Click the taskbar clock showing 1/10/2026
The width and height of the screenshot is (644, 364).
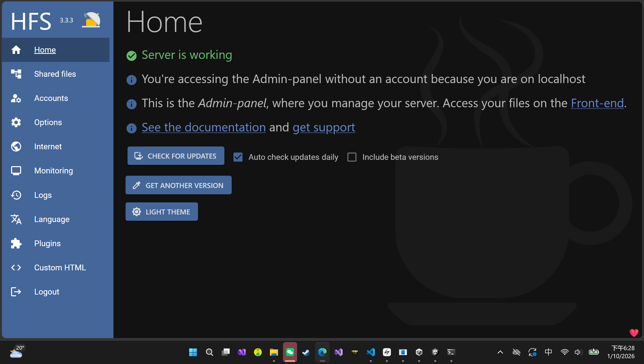(621, 352)
